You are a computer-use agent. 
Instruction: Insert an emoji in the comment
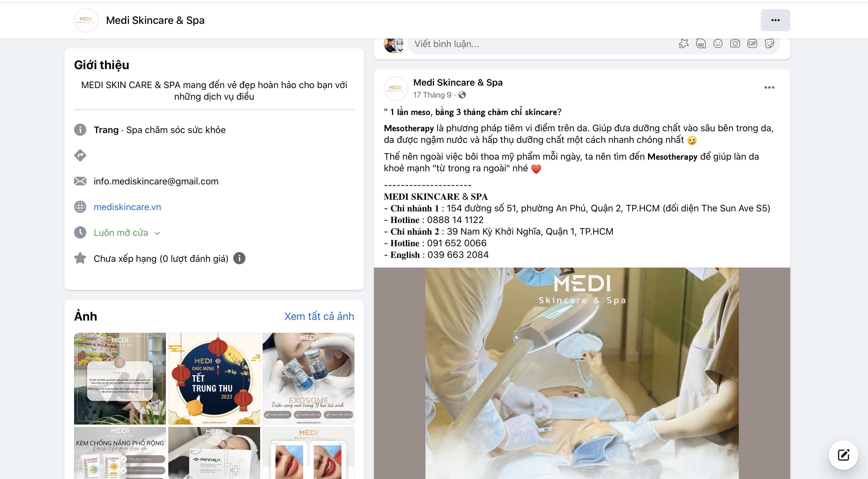[x=718, y=44]
